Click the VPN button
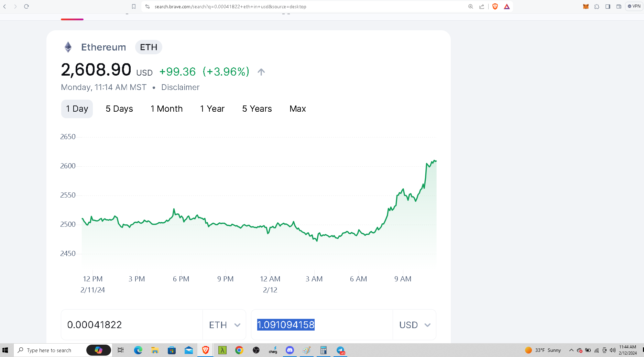Viewport: 644px width, 357px height. click(x=634, y=6)
